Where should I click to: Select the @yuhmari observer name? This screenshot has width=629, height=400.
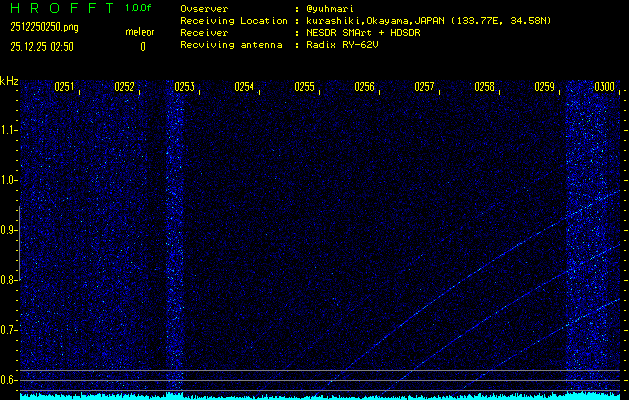tap(329, 9)
